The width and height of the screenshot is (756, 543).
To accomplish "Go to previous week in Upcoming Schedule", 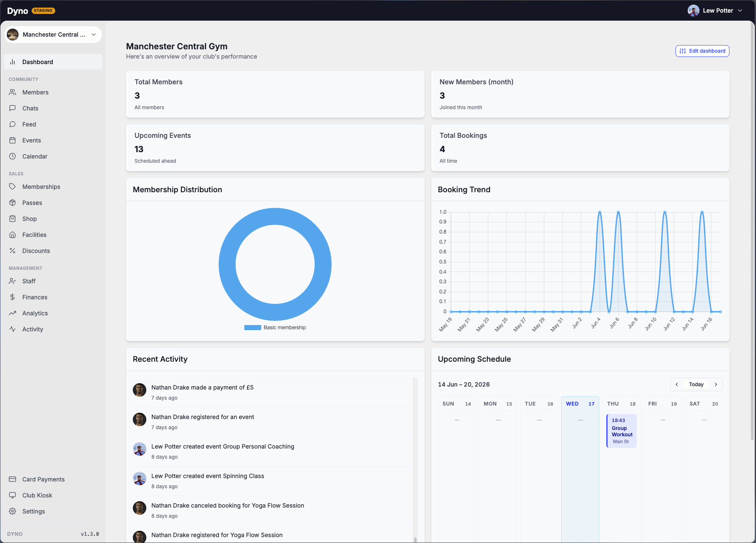I will pyautogui.click(x=677, y=384).
